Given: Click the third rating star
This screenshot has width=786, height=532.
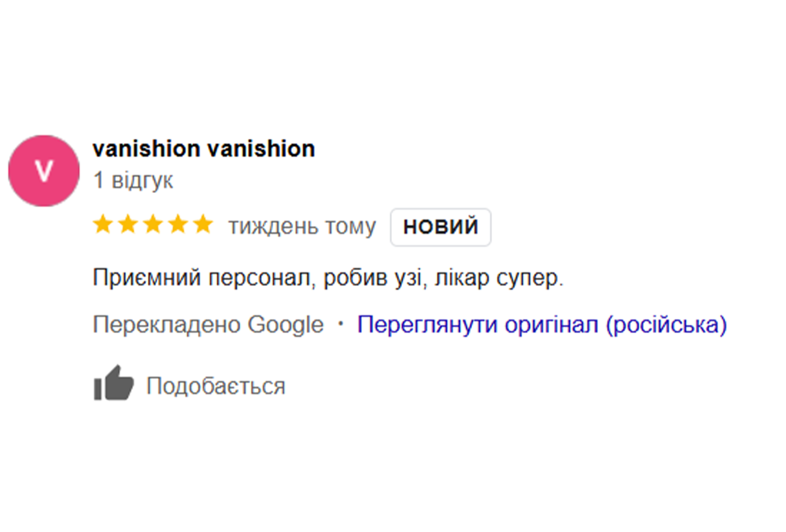Looking at the screenshot, I should (153, 225).
